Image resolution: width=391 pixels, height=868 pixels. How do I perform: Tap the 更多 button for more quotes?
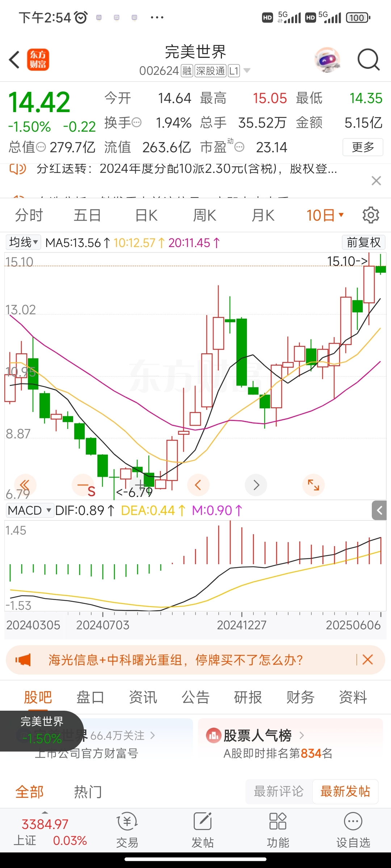[x=363, y=147]
